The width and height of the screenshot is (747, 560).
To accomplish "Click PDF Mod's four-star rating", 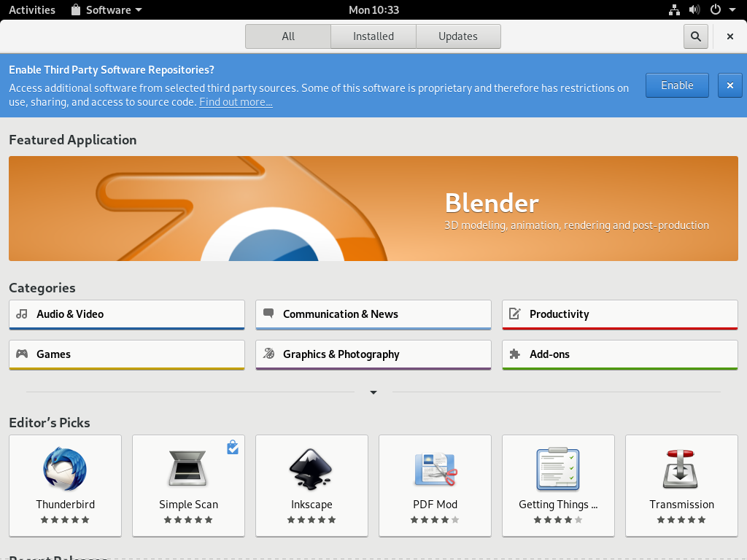I will (x=435, y=519).
